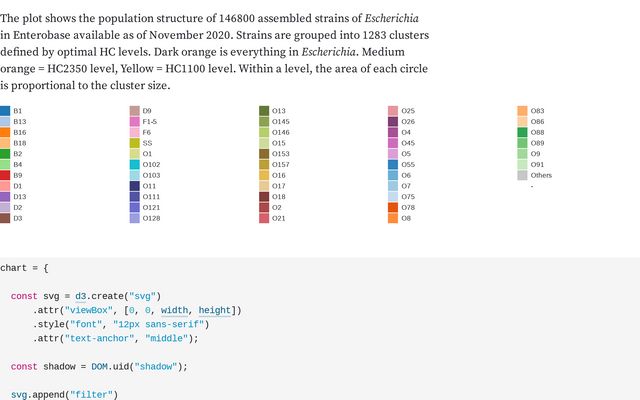The width and height of the screenshot is (640, 400).
Task: Select the O83 legend color swatch
Action: tap(522, 110)
